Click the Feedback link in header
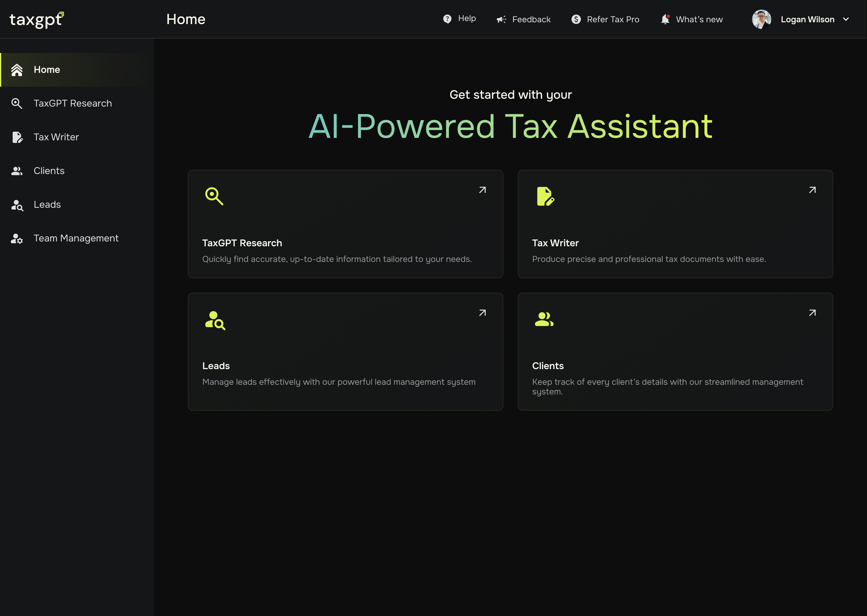Viewport: 867px width, 616px height. pyautogui.click(x=531, y=19)
